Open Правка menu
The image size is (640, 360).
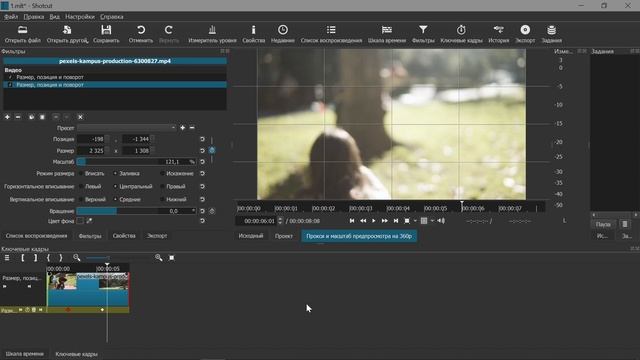coord(33,17)
